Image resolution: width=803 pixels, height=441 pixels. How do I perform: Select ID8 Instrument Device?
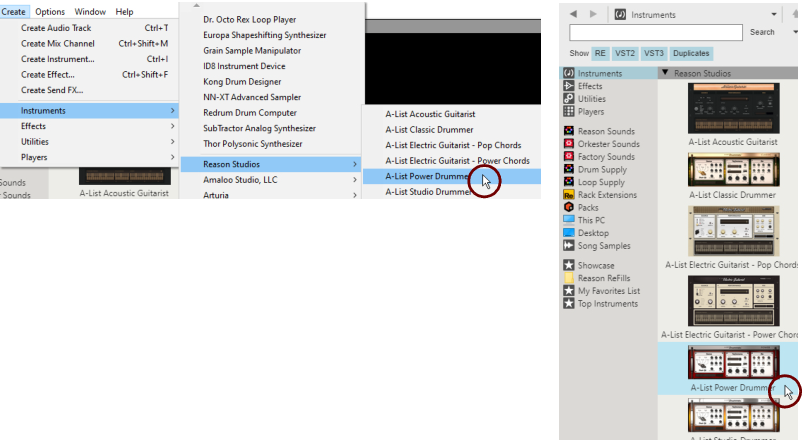pyautogui.click(x=244, y=66)
